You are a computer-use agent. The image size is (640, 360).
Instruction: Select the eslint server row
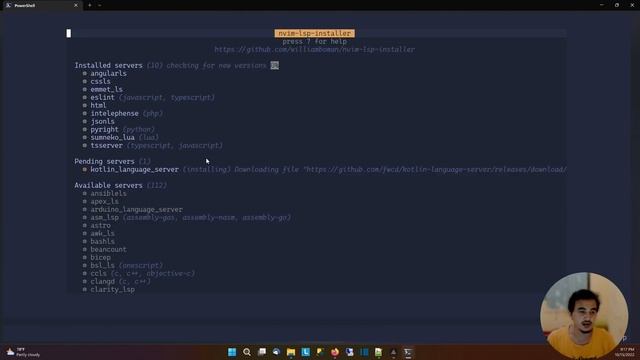coord(149,97)
